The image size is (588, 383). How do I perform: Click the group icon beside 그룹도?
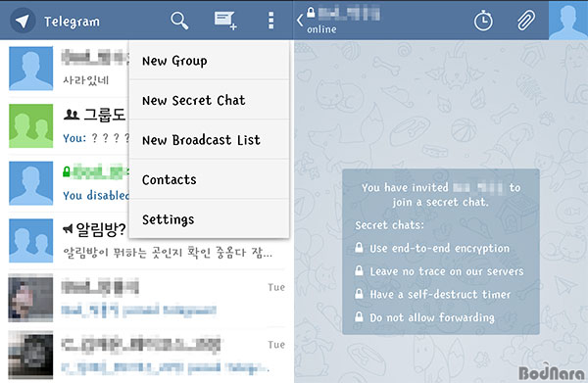[x=71, y=114]
